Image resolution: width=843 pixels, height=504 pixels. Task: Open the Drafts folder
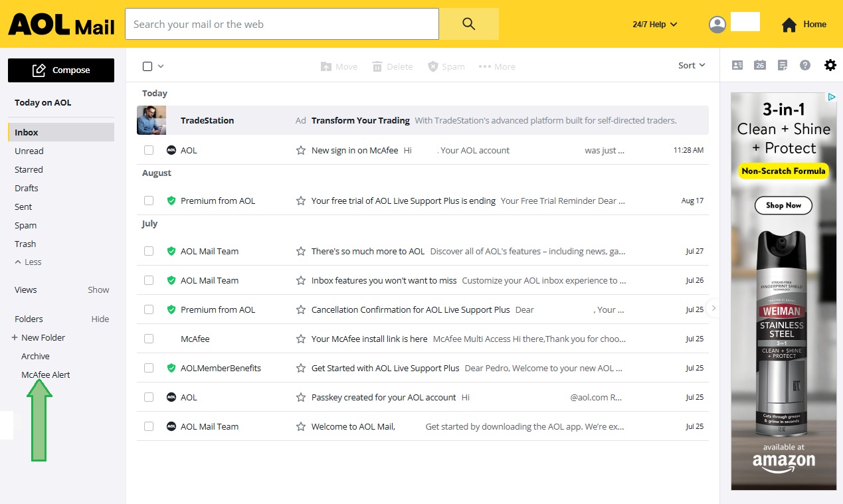pos(27,188)
